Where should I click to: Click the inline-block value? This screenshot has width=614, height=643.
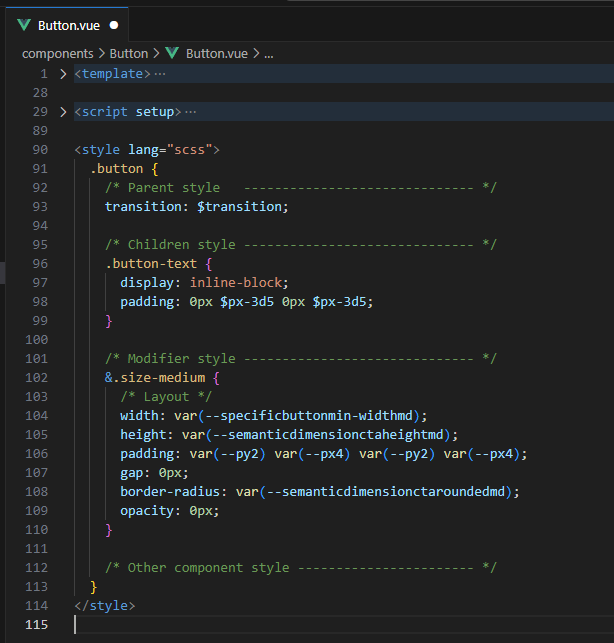(236, 283)
